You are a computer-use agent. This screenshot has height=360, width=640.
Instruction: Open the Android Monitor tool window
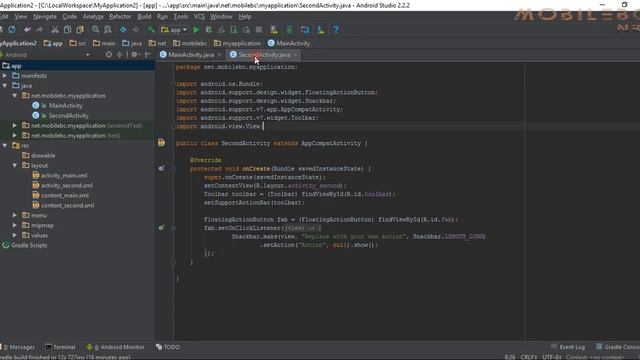pos(116,347)
